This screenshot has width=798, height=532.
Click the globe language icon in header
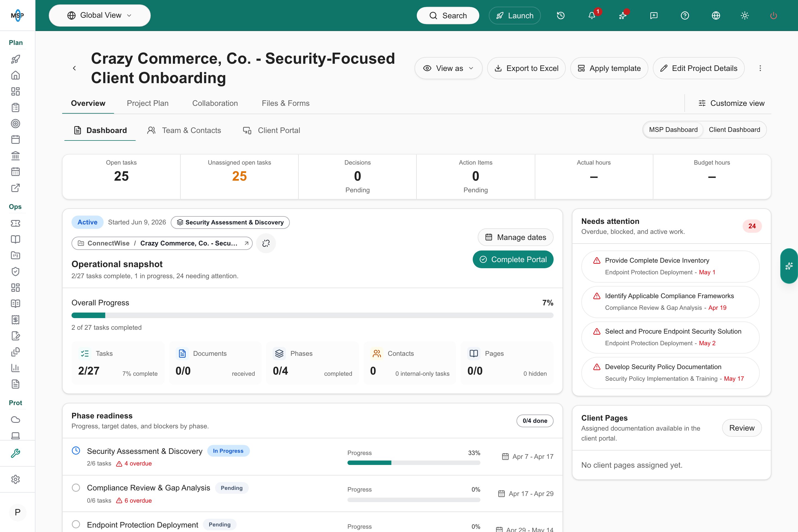click(x=716, y=16)
